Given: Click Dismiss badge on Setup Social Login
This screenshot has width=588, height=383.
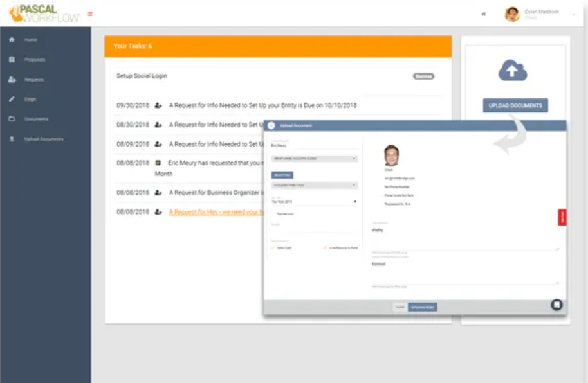Looking at the screenshot, I should [424, 76].
